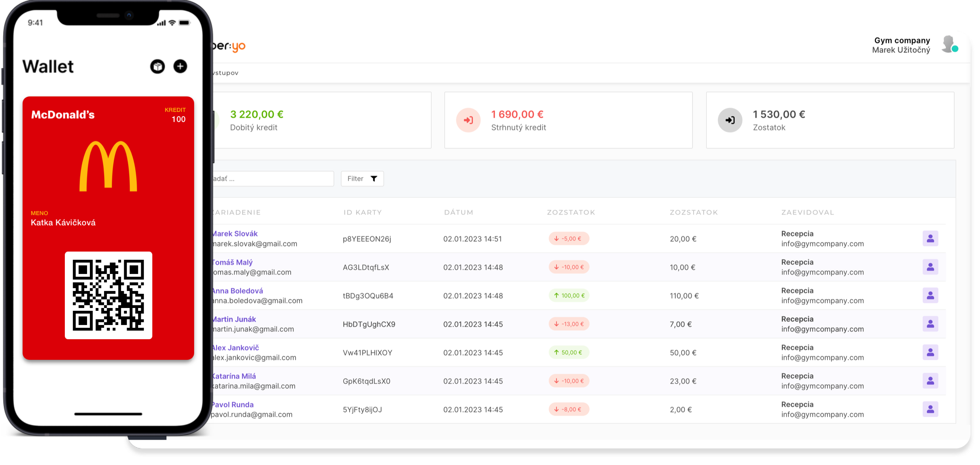
Task: Open user profile icon for Anna Boledová row
Action: [x=930, y=295]
